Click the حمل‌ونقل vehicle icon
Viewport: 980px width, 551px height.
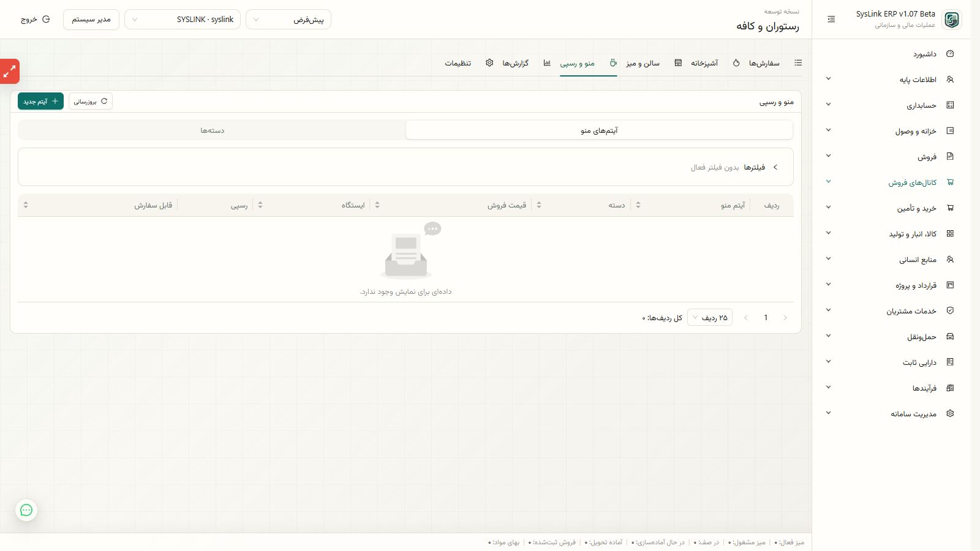tap(950, 337)
